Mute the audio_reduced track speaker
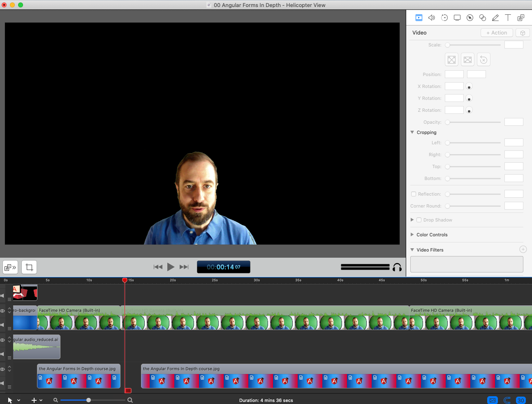The image size is (532, 404). [2, 354]
